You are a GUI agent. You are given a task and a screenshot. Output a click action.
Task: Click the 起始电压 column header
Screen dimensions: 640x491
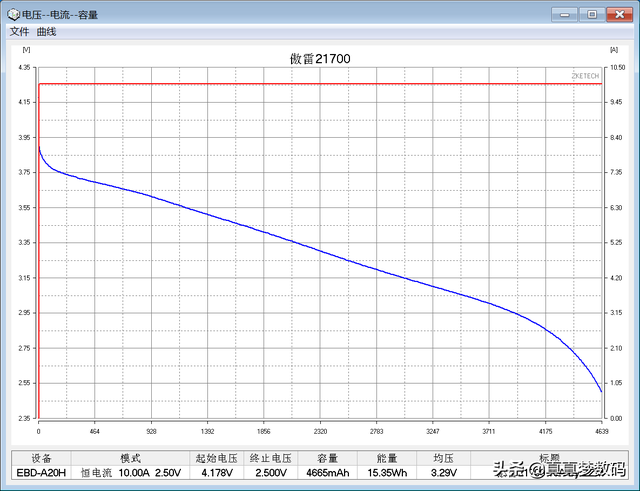pyautogui.click(x=216, y=458)
